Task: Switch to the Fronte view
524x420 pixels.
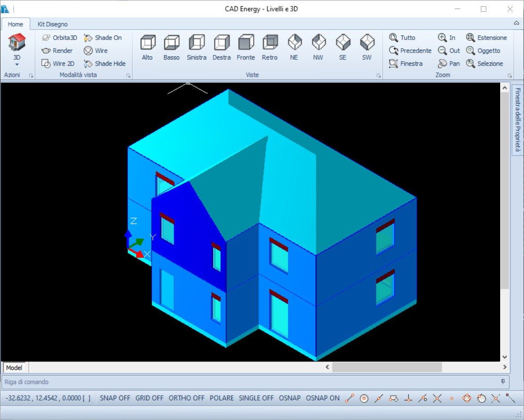Action: tap(246, 43)
